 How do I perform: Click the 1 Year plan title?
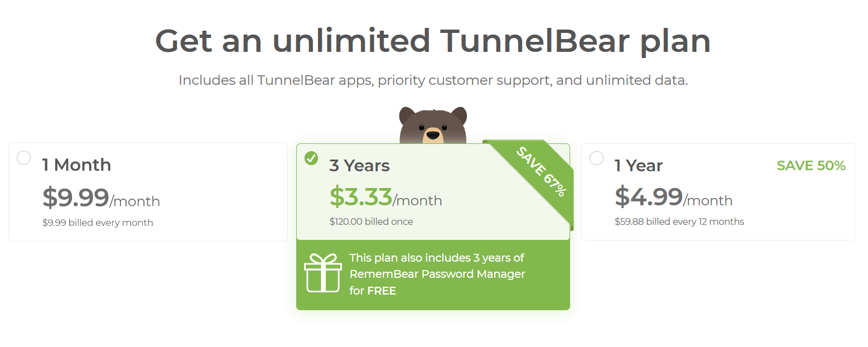639,166
